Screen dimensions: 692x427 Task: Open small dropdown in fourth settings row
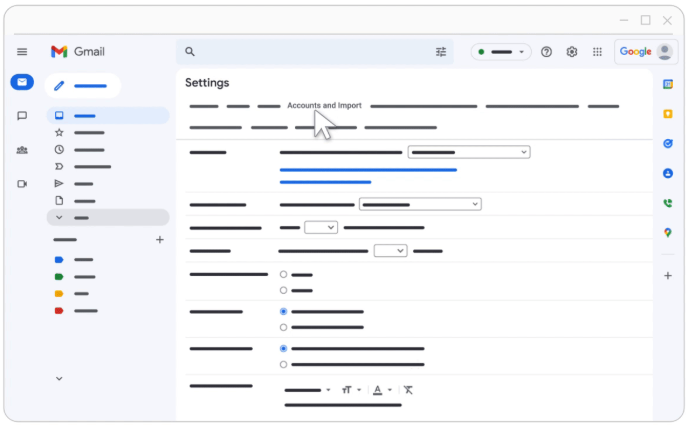(x=391, y=251)
